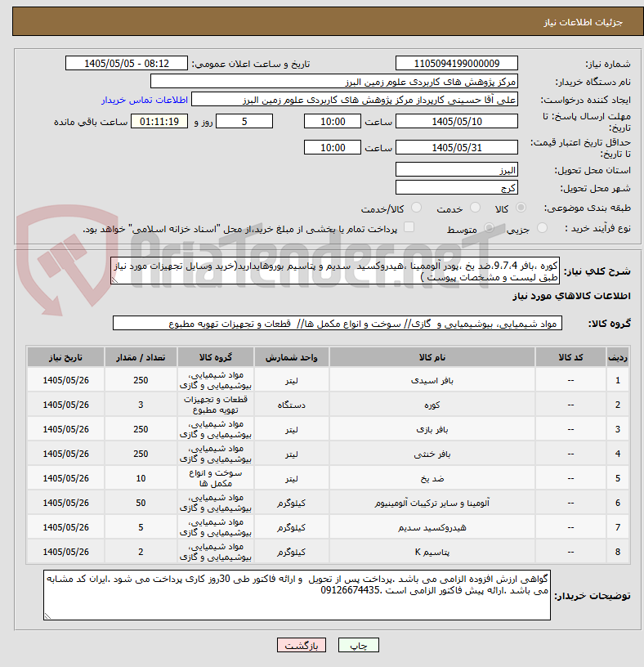Image resolution: width=644 pixels, height=667 pixels.
Task: Click the ردیف column header
Action: coord(618,357)
